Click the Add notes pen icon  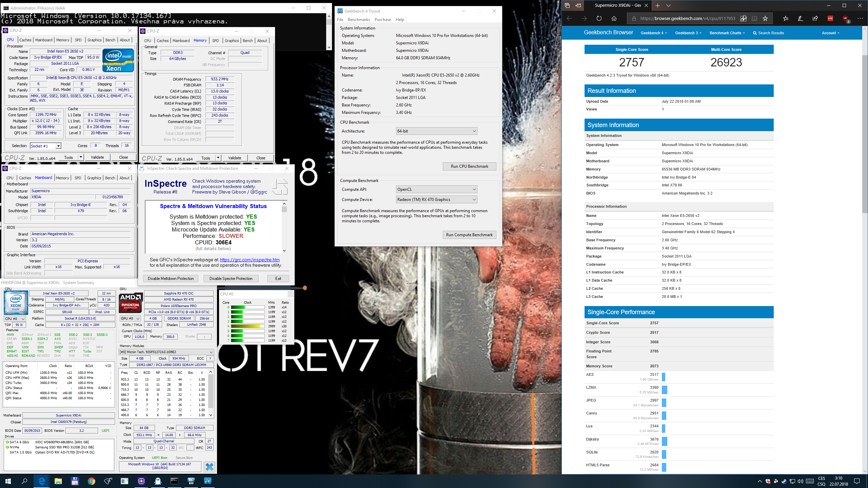[x=801, y=18]
